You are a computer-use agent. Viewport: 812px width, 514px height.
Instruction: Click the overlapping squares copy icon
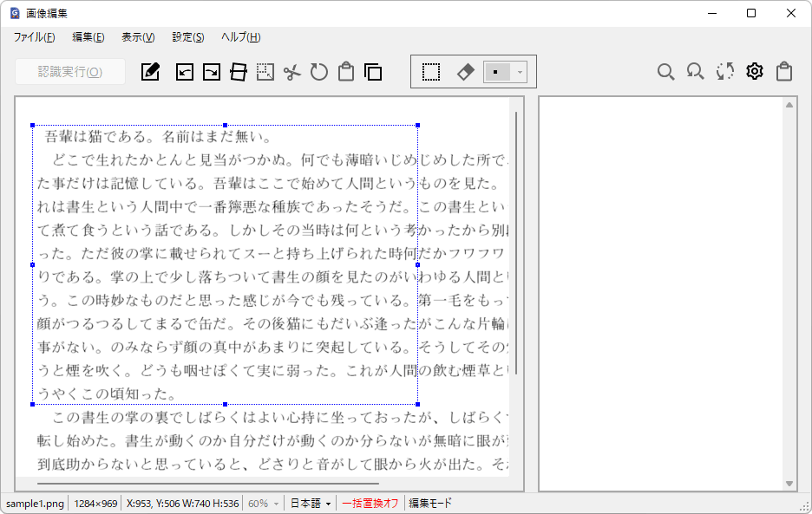click(373, 72)
